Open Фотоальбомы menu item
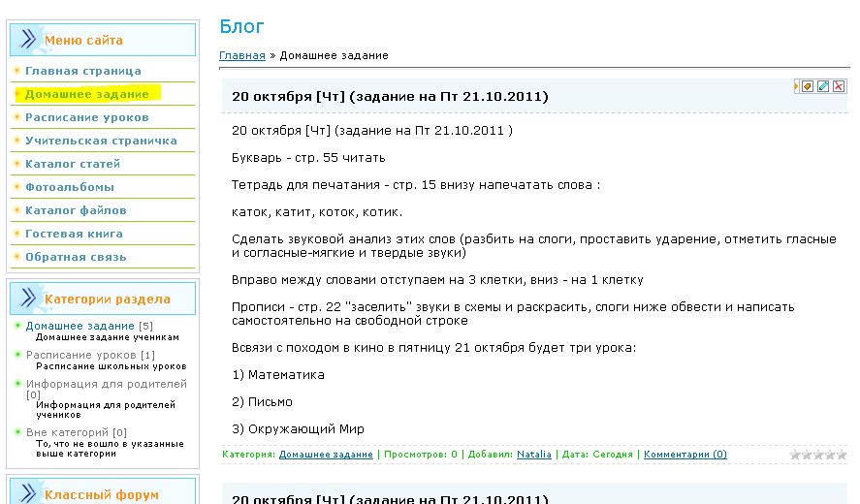Screen dimensions: 860x504 click(x=70, y=187)
